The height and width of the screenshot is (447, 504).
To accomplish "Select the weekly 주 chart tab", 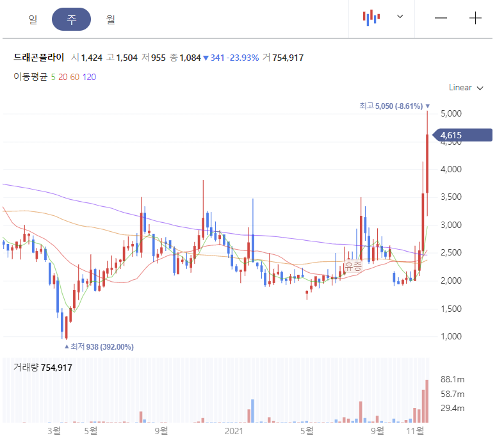I will pyautogui.click(x=71, y=20).
